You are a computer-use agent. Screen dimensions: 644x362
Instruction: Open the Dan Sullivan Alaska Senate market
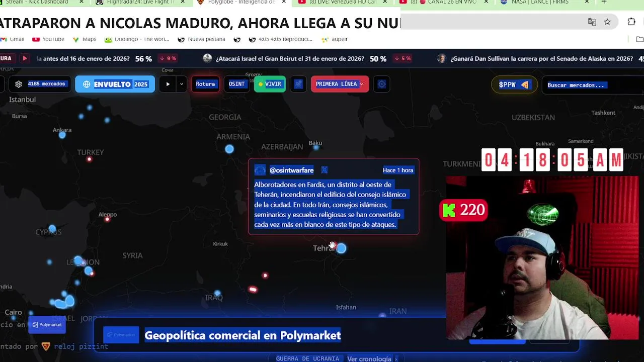point(540,58)
